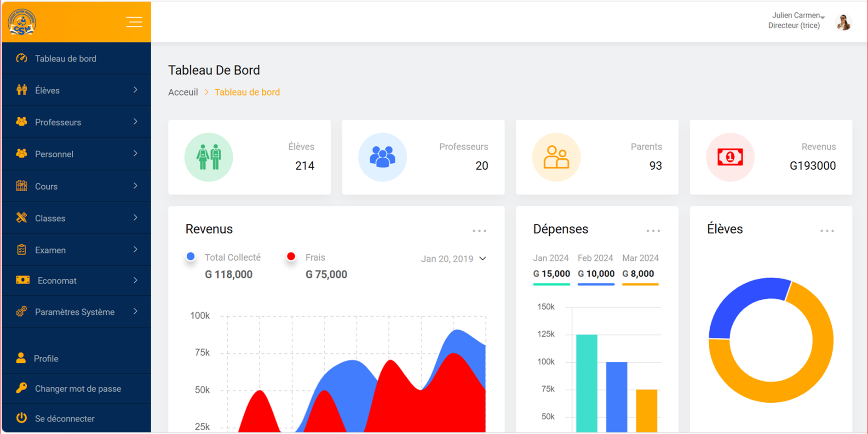Image resolution: width=868 pixels, height=434 pixels.
Task: Click the power icon beside Se déconnecter
Action: click(x=21, y=418)
